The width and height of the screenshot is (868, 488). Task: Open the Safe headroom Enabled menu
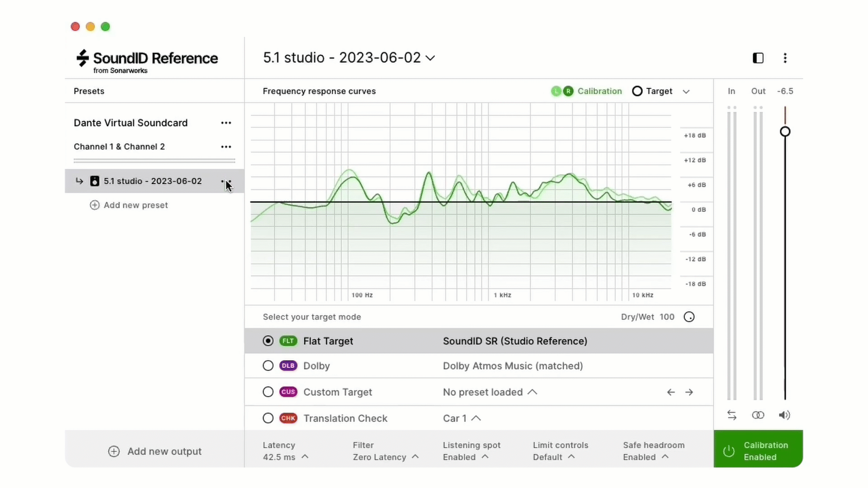point(654,451)
